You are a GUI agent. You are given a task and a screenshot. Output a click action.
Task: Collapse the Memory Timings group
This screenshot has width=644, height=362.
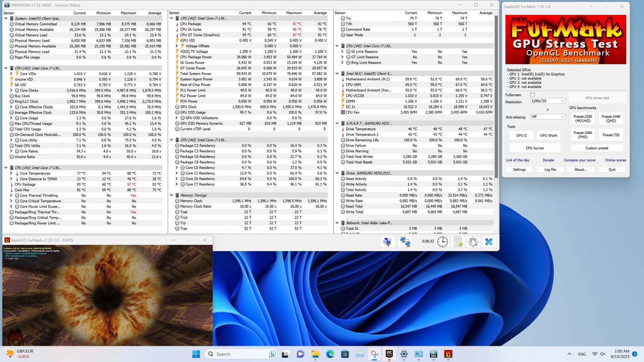click(171, 195)
